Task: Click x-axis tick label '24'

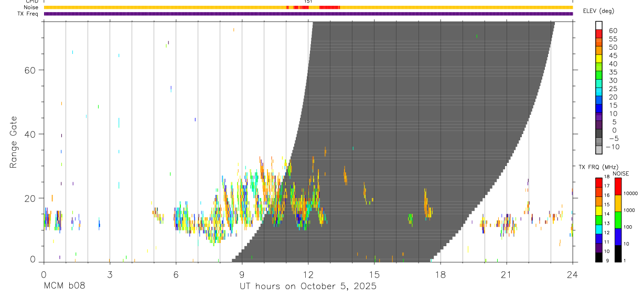Action: (573, 274)
